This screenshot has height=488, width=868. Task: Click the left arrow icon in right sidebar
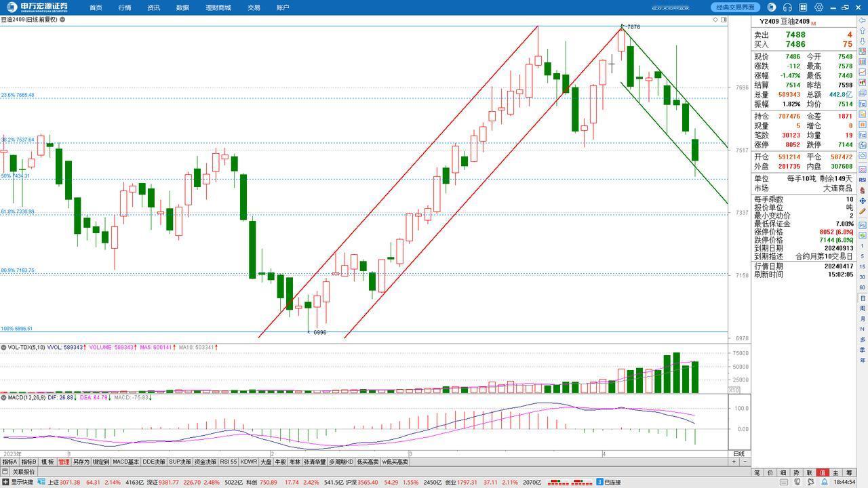coord(863,20)
